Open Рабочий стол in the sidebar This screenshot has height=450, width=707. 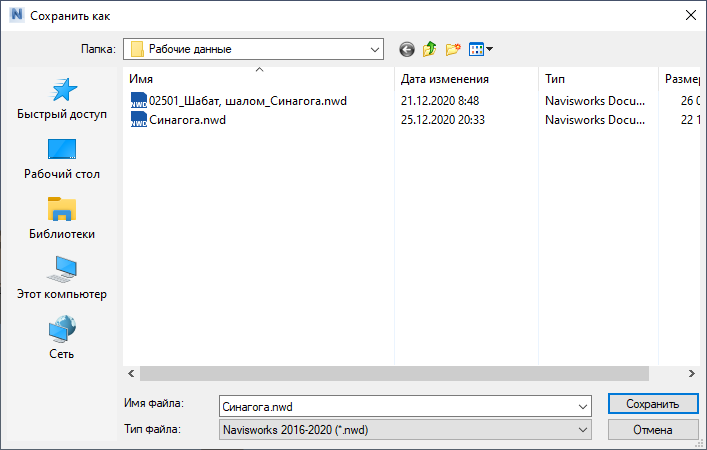(62, 159)
